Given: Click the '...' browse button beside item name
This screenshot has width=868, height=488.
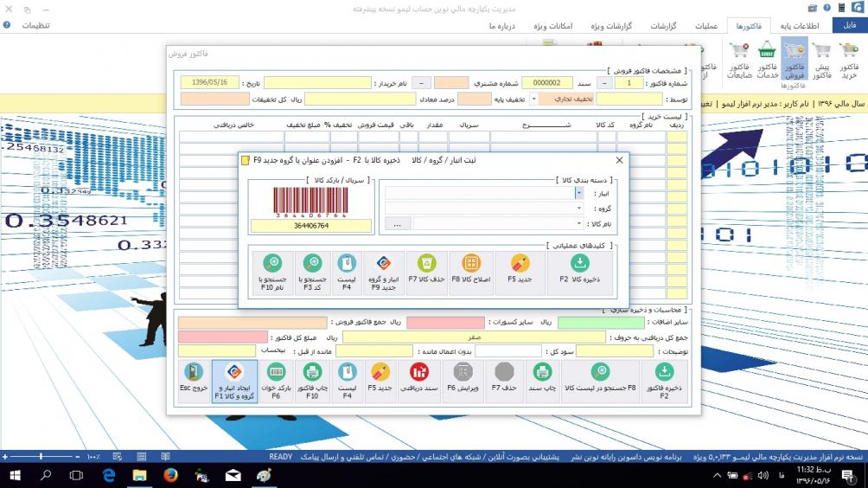Looking at the screenshot, I should point(397,224).
